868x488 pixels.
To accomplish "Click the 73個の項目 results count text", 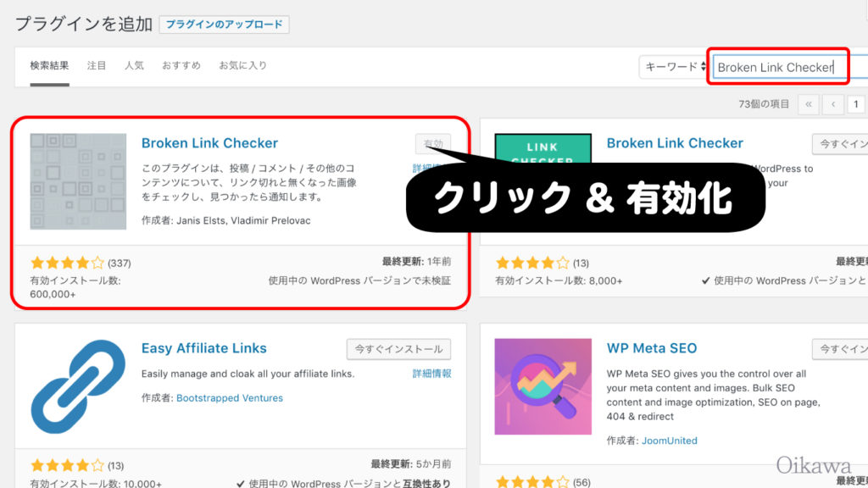I will (764, 104).
